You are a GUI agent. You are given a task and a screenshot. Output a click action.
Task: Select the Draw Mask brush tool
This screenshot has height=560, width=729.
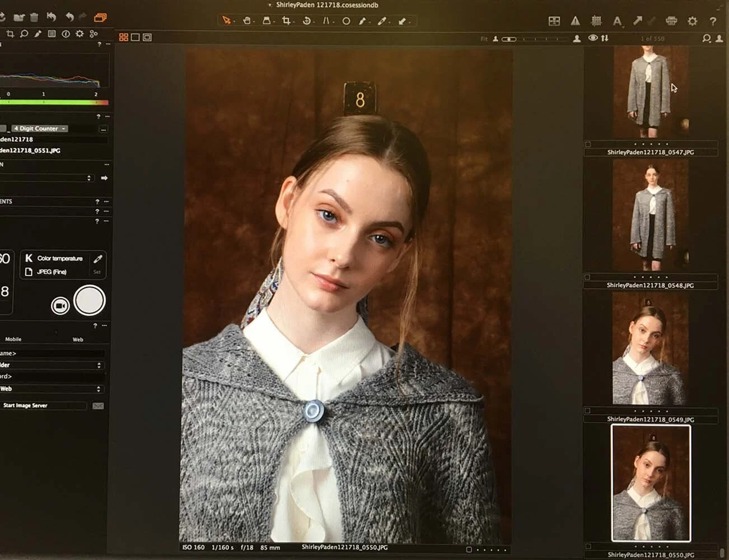(x=362, y=21)
